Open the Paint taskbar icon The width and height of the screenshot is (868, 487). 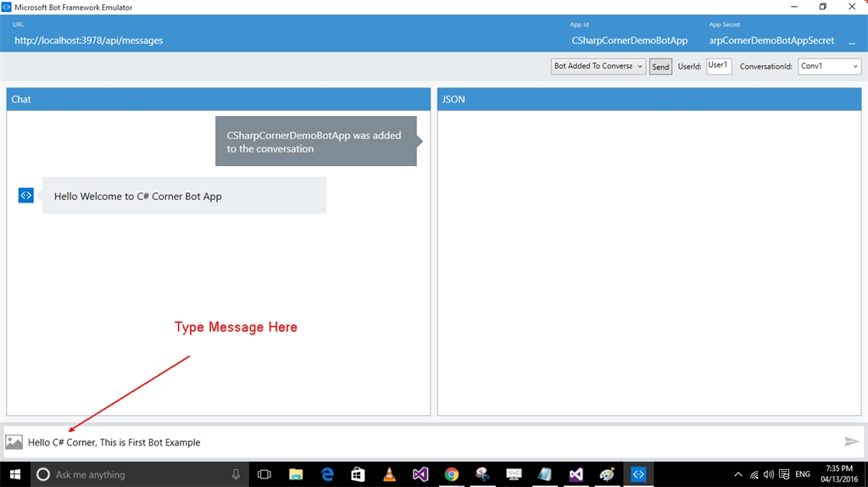pos(607,474)
